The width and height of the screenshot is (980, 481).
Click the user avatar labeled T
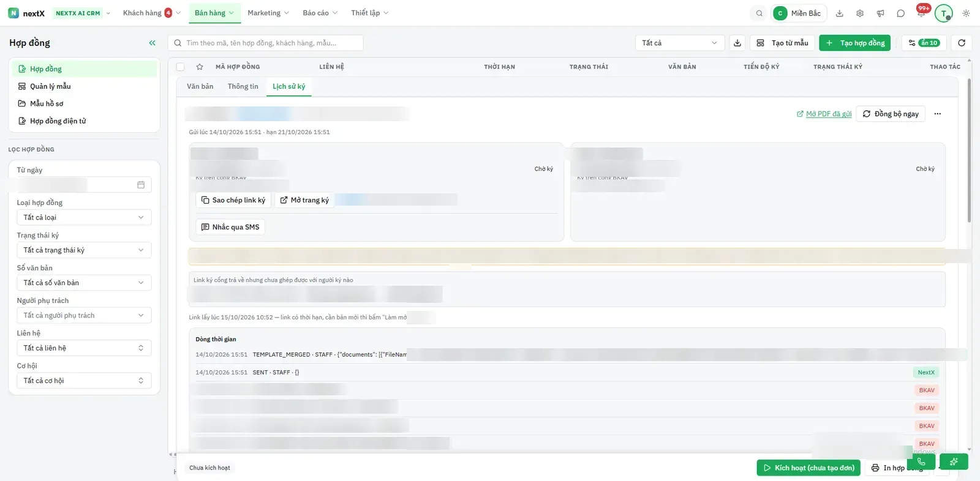coord(944,13)
